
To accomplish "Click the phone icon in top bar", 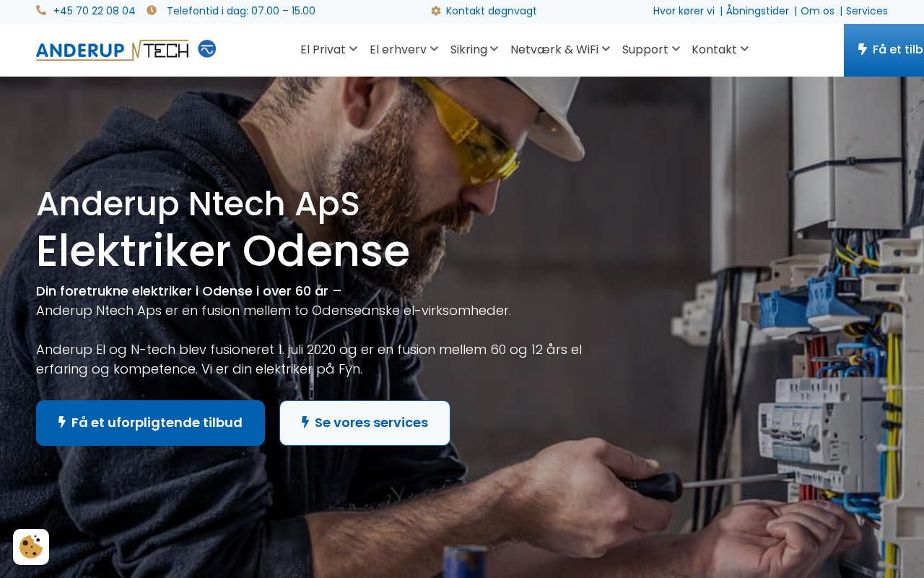I will 41,11.
